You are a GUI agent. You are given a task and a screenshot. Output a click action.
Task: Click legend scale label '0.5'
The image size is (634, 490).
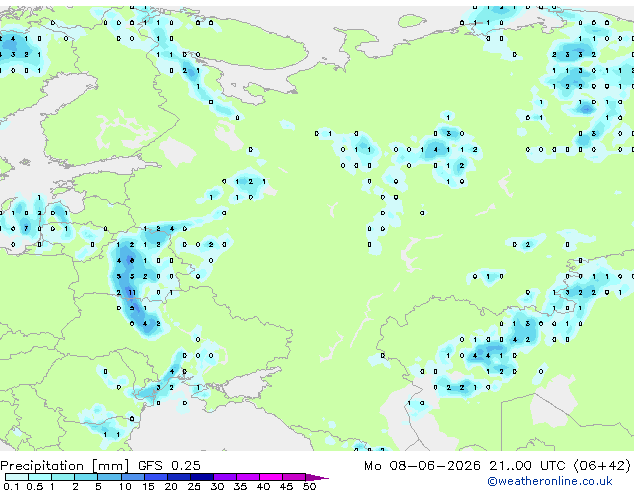click(35, 486)
